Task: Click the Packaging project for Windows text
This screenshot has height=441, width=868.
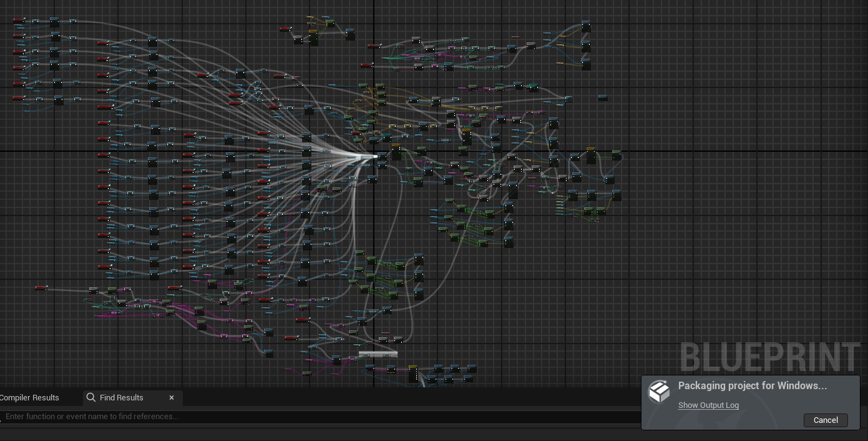Action: point(753,386)
